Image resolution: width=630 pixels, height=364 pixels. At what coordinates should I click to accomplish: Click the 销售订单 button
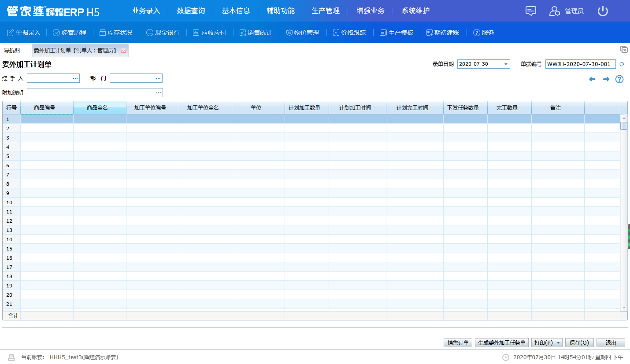click(458, 343)
